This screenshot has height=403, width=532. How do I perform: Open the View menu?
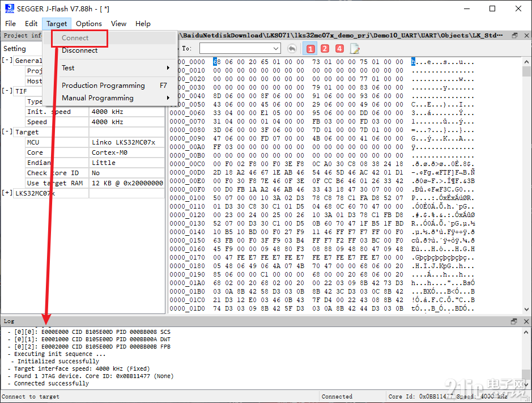(119, 23)
